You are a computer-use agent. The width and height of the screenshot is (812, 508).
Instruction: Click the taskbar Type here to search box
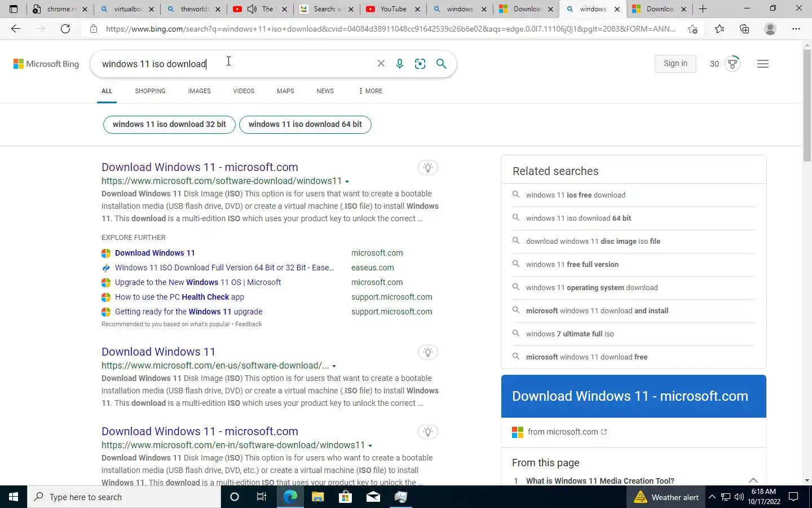[124, 497]
